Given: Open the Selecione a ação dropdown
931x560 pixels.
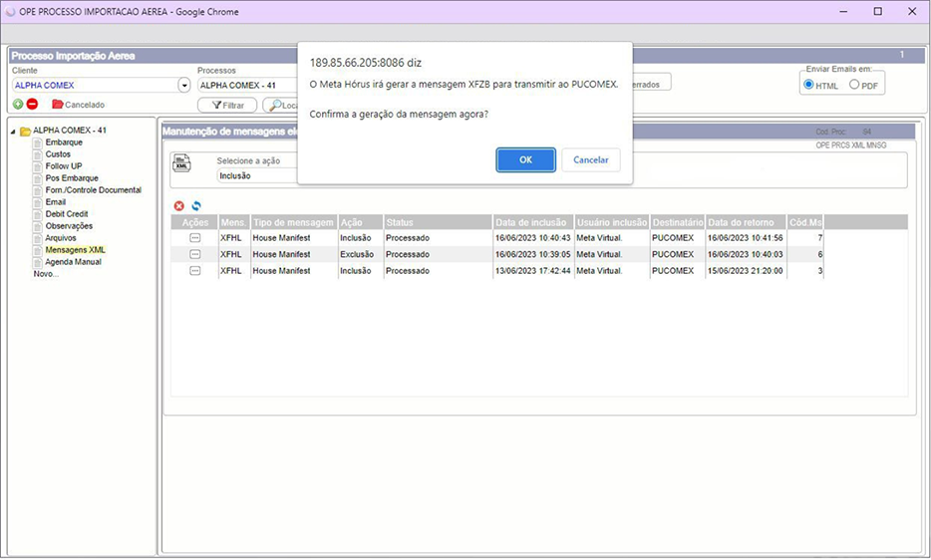Looking at the screenshot, I should point(257,175).
